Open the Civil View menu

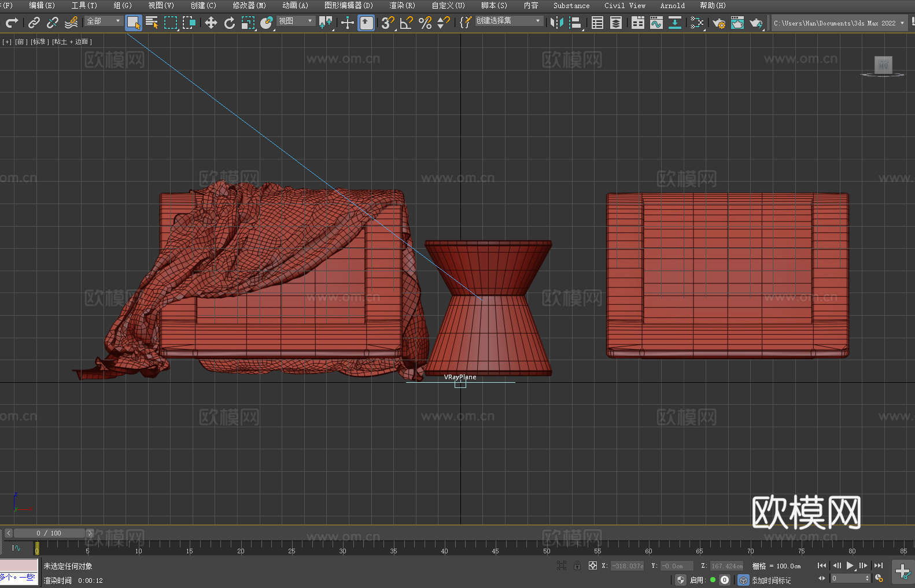pyautogui.click(x=625, y=5)
